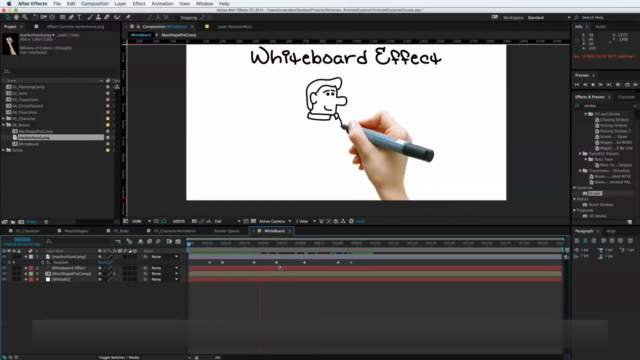Hide the Whiteboard Effect layer eye
Image resolution: width=640 pixels, height=360 pixels.
(4, 268)
